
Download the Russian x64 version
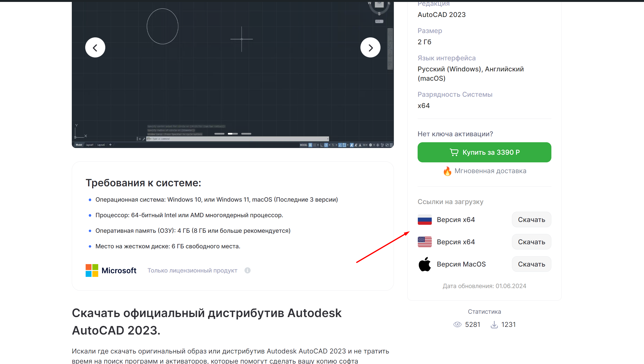[531, 219]
